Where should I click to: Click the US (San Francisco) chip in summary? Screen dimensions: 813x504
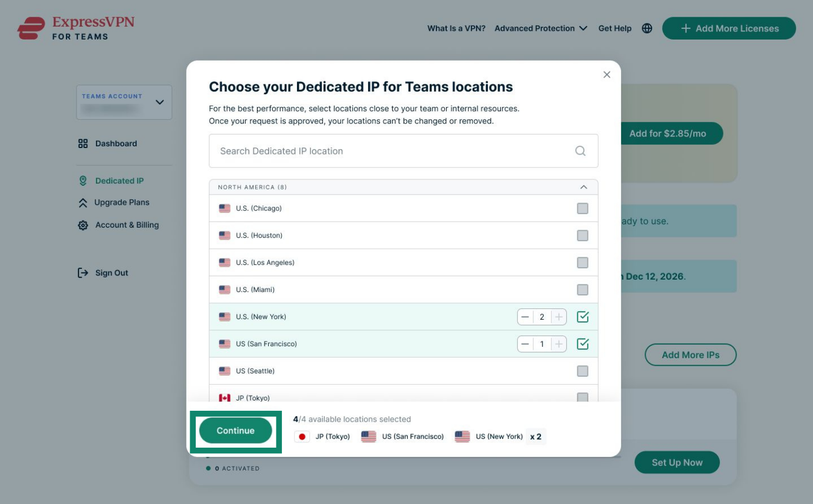pos(403,437)
